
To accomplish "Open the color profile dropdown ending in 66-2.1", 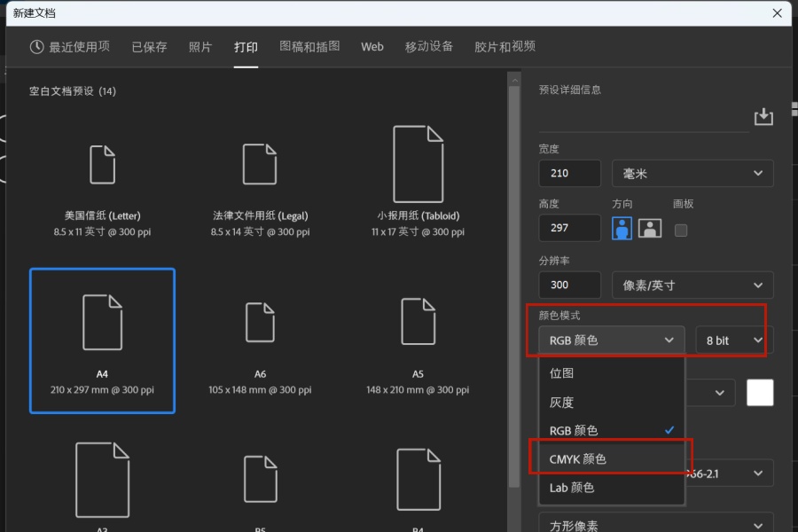I will (730, 473).
